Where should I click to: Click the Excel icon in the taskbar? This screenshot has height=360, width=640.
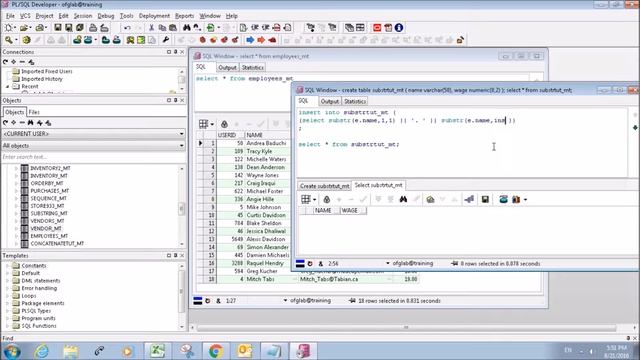tap(158, 351)
